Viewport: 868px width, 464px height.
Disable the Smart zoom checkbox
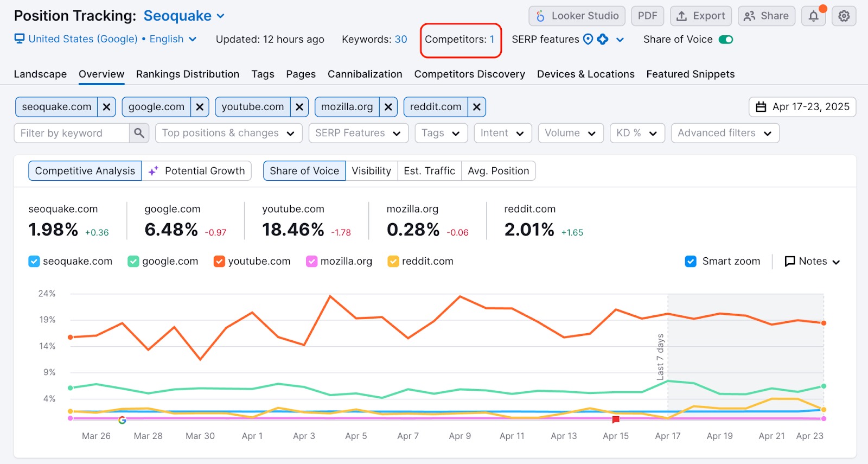[691, 262]
